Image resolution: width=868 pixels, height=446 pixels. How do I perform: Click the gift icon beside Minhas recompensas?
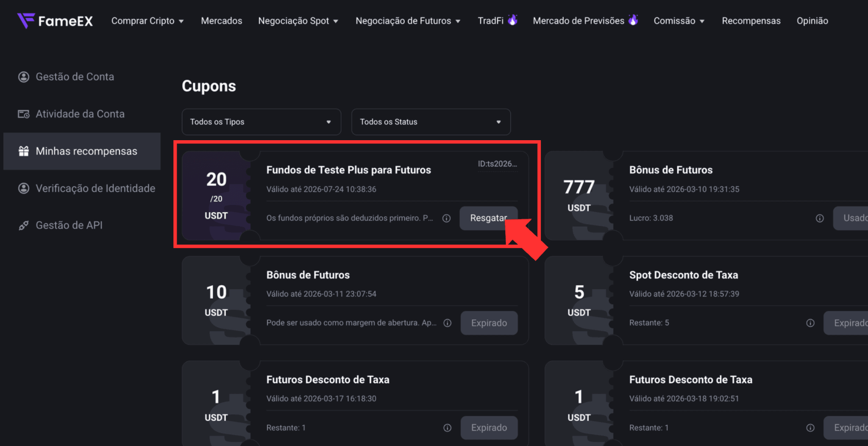(24, 151)
